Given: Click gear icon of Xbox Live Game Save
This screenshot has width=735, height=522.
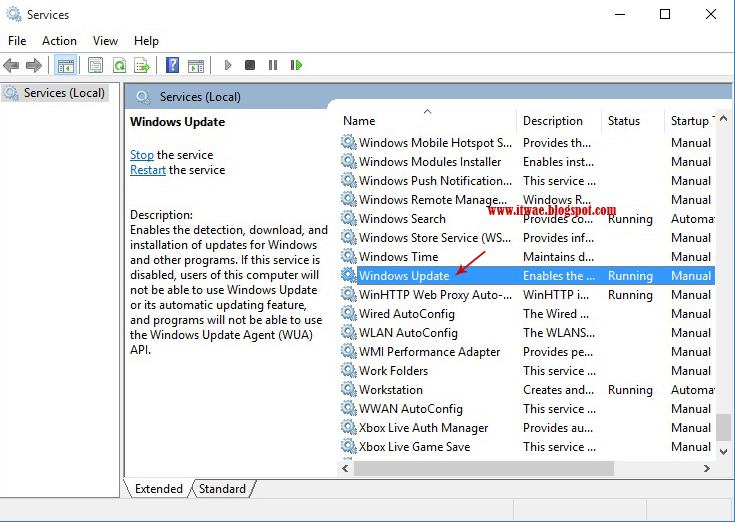Looking at the screenshot, I should tap(348, 446).
